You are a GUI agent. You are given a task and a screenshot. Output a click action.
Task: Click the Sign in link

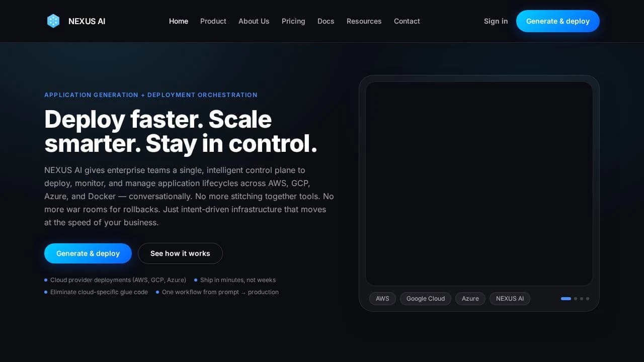[x=496, y=21]
